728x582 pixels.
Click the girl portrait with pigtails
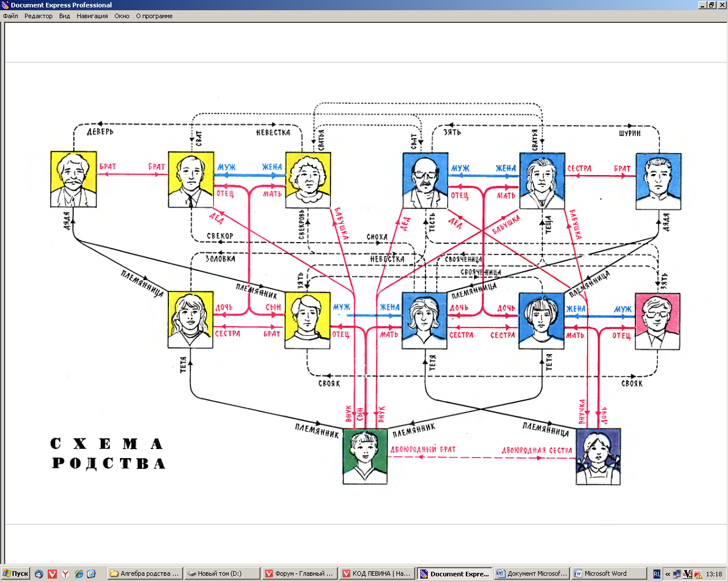598,456
